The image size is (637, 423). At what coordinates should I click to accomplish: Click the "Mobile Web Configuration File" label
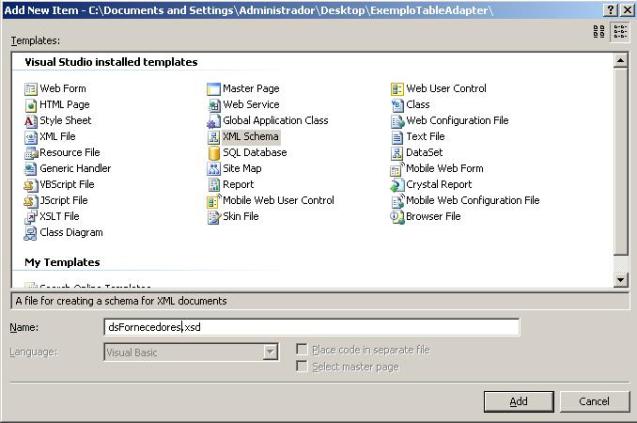pos(473,200)
